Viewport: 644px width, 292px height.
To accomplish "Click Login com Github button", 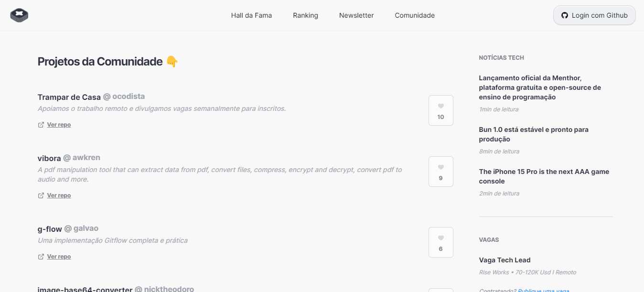I will click(x=594, y=15).
